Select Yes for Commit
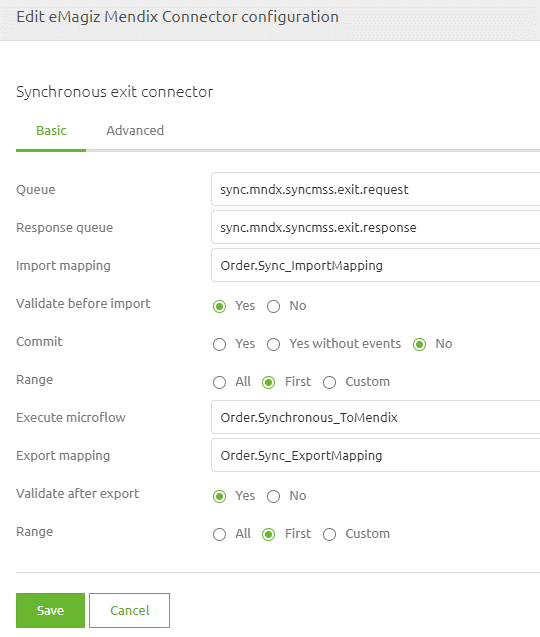This screenshot has width=540, height=637. (x=219, y=344)
